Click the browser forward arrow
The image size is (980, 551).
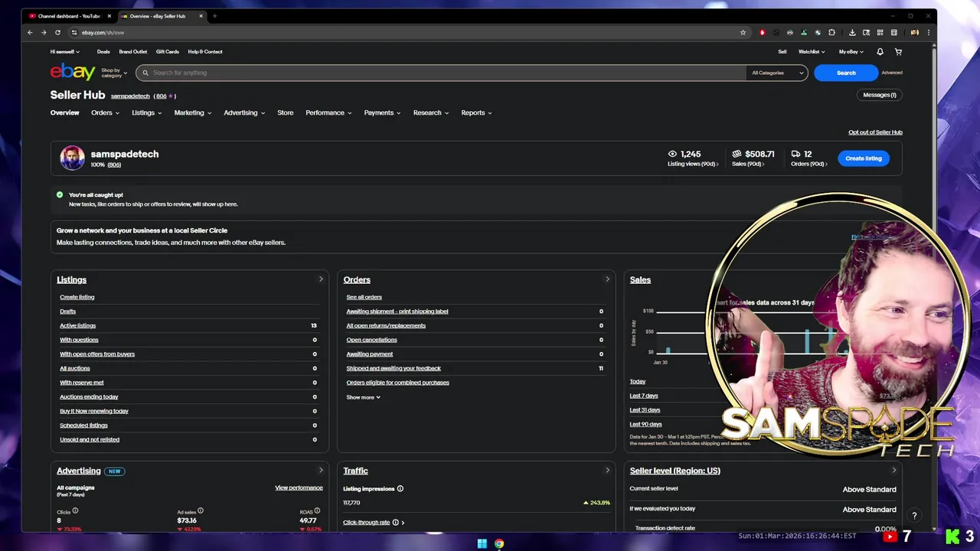tap(44, 32)
